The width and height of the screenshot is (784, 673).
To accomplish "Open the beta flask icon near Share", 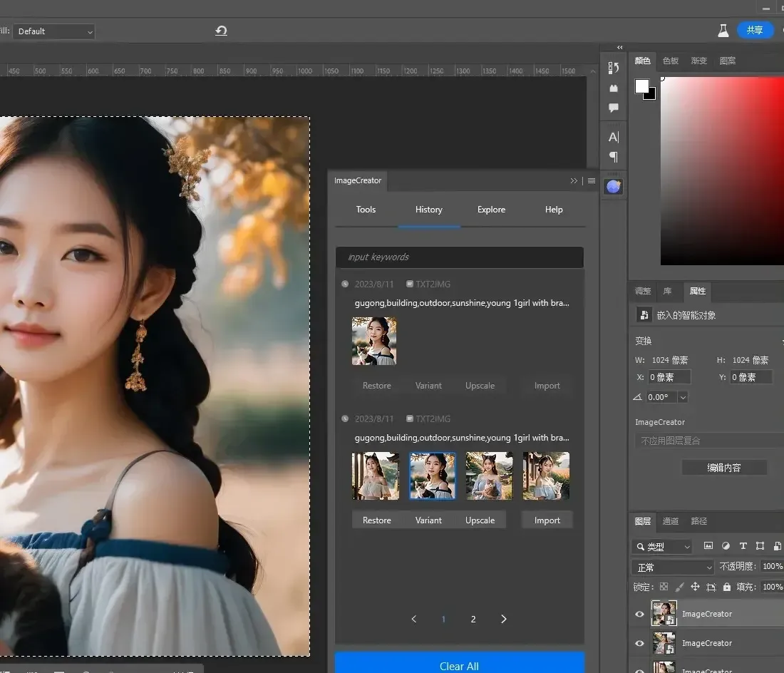I will click(723, 31).
